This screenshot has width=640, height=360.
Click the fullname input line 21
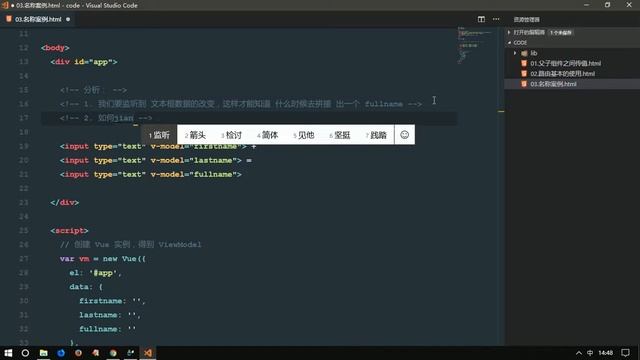click(x=151, y=174)
